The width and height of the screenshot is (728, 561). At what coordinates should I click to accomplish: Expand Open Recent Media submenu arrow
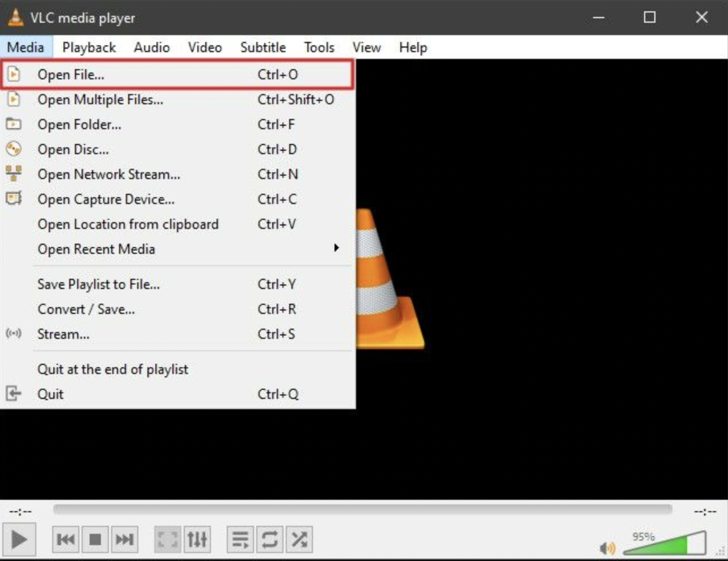[336, 248]
